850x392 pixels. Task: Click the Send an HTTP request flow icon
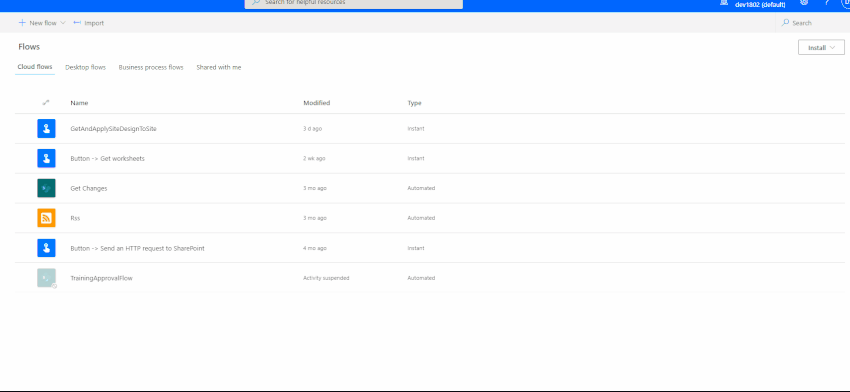point(46,248)
